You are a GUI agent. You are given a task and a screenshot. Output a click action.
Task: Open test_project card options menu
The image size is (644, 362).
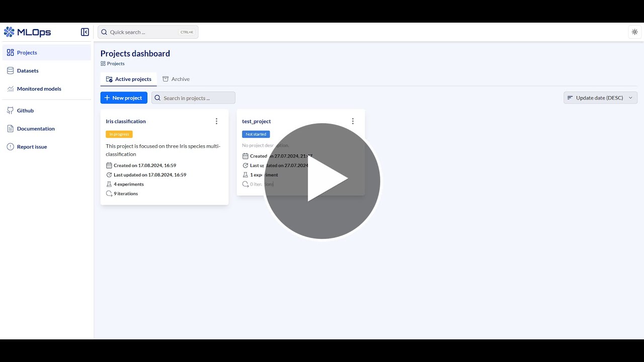[x=353, y=121]
